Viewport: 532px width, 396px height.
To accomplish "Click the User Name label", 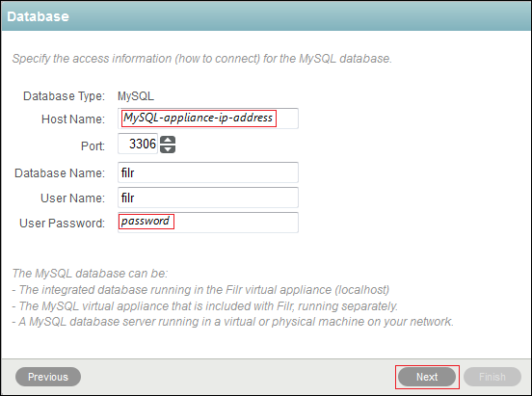I will point(72,198).
